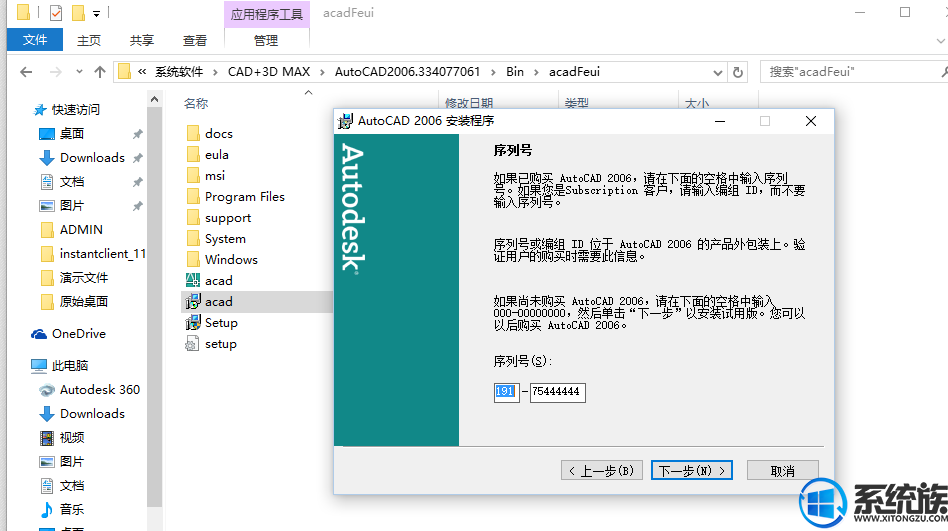This screenshot has width=948, height=531.
Task: Open Quick Access Toolbar customize dropdown
Action: 96,13
